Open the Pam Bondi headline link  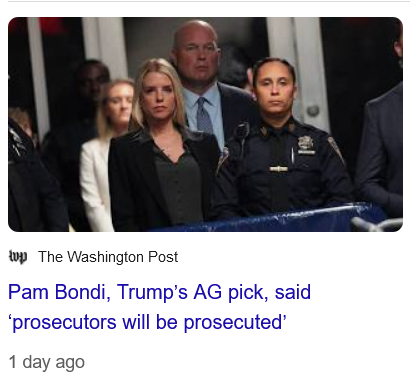click(159, 307)
